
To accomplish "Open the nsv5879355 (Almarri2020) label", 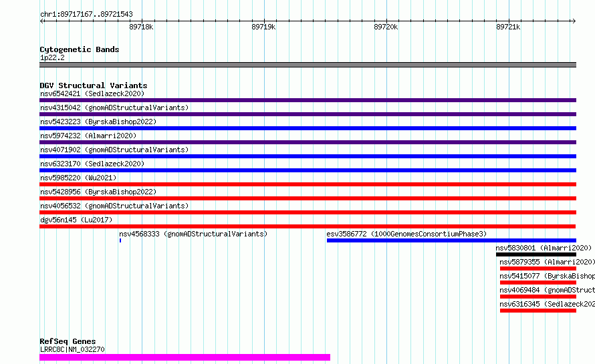I will [x=547, y=262].
